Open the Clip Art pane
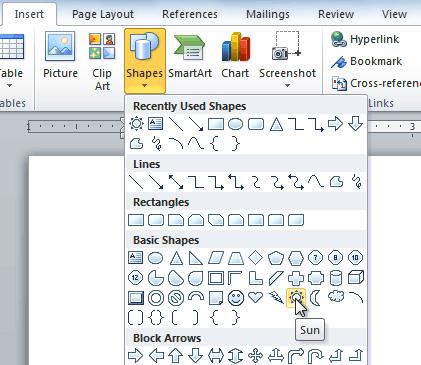The image size is (421, 365). [102, 61]
